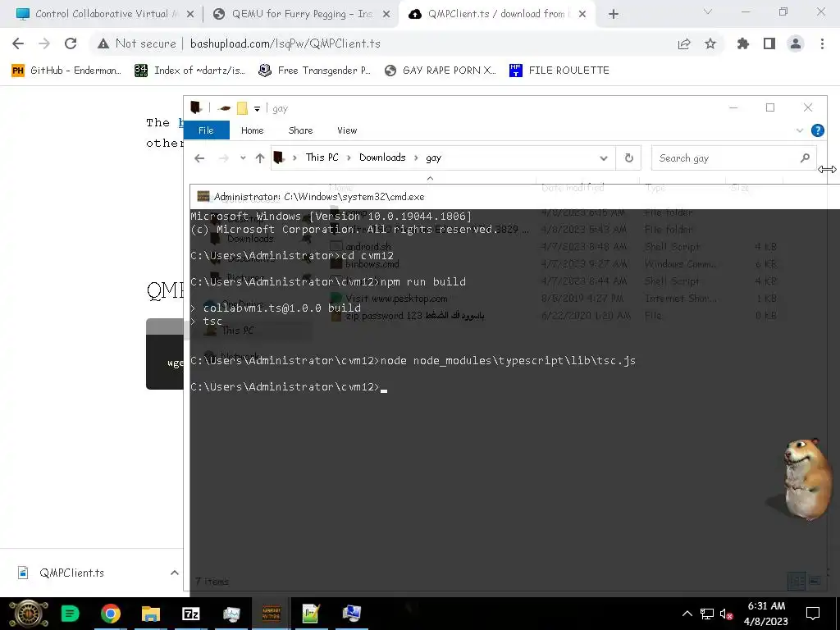Switch to QEMU tab in Chrome
The height and width of the screenshot is (630, 840).
[301, 15]
